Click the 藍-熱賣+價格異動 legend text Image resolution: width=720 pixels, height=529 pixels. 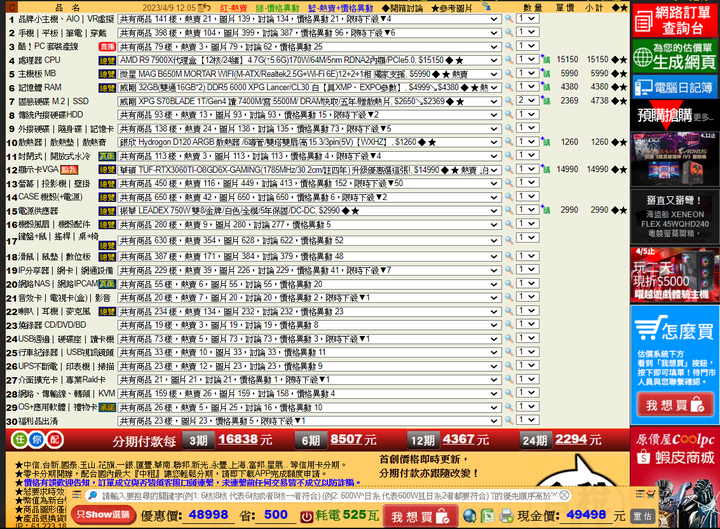[x=341, y=8]
